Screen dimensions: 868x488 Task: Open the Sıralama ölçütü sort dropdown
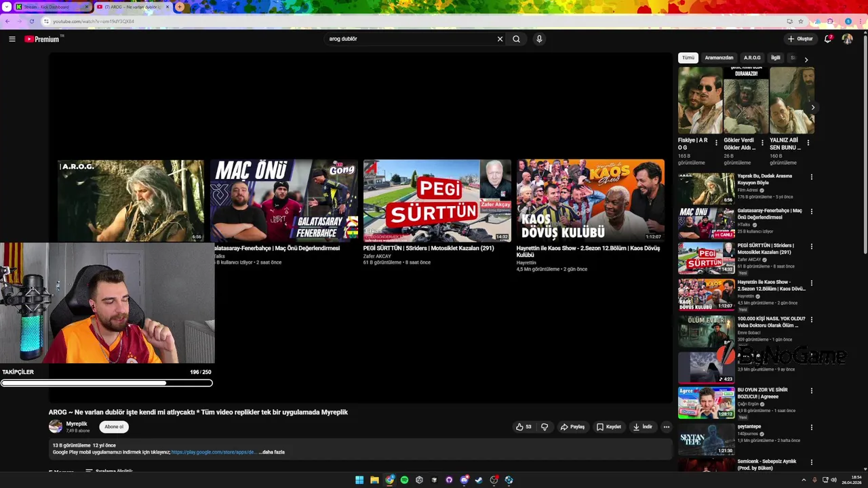(108, 471)
